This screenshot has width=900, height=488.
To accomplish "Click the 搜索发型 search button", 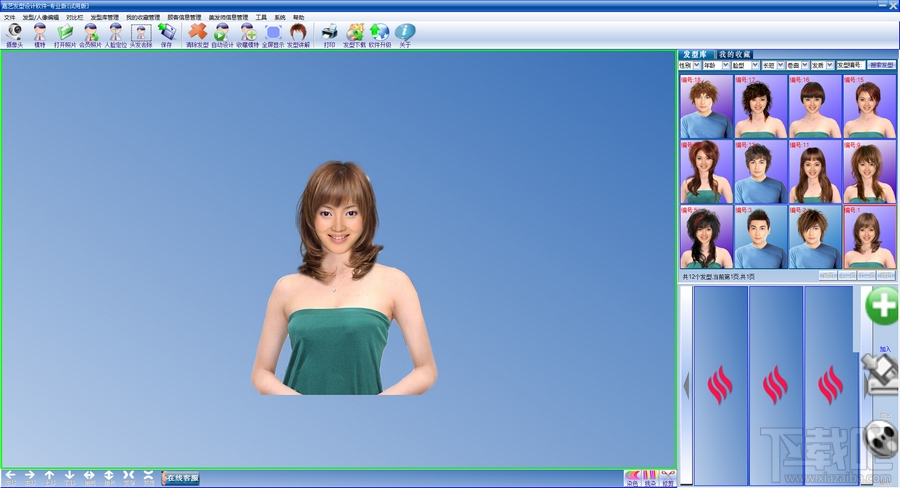I will tap(881, 65).
